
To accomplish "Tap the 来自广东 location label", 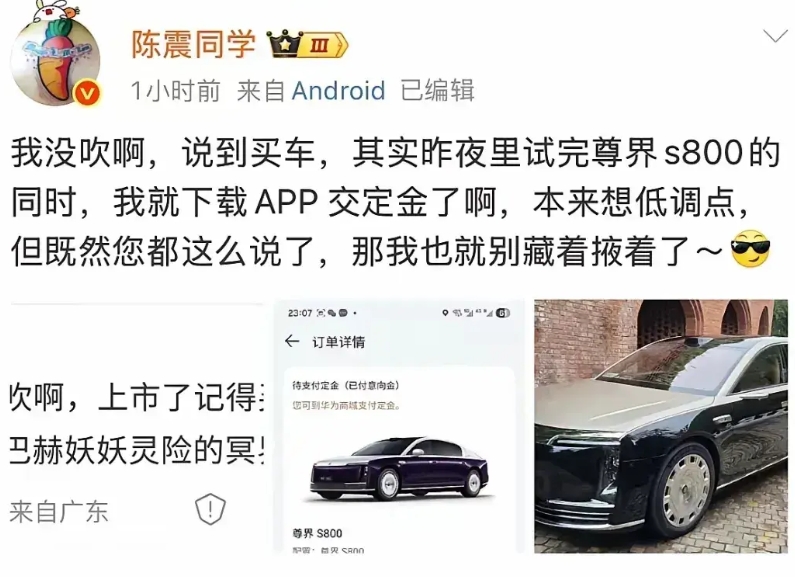I will [x=59, y=512].
